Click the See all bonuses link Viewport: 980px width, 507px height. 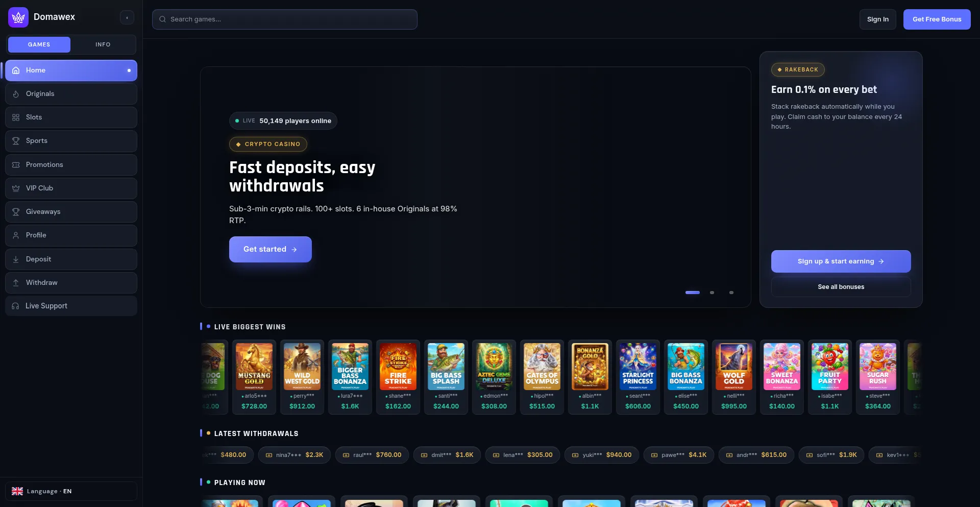[x=841, y=287]
